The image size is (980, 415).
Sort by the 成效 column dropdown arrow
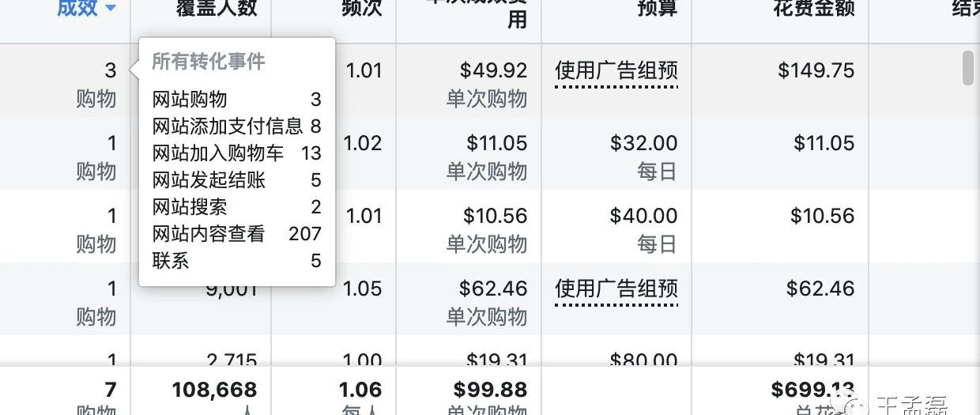(111, 8)
